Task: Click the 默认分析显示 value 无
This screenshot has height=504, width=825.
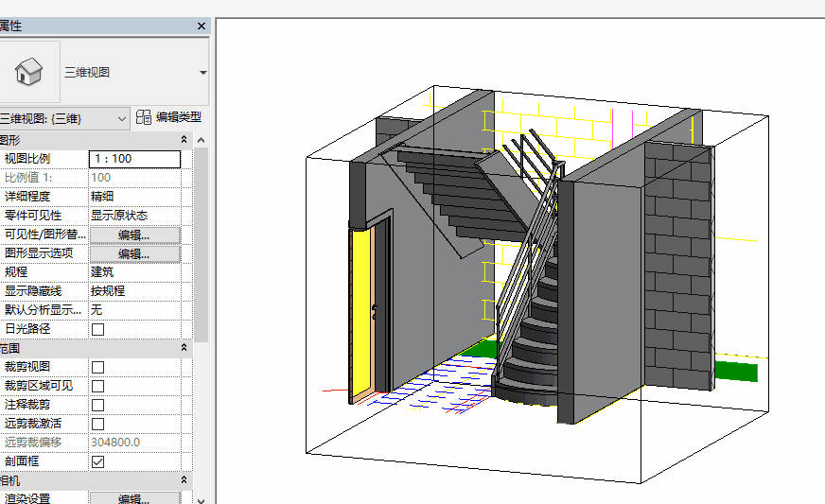Action: tap(97, 310)
